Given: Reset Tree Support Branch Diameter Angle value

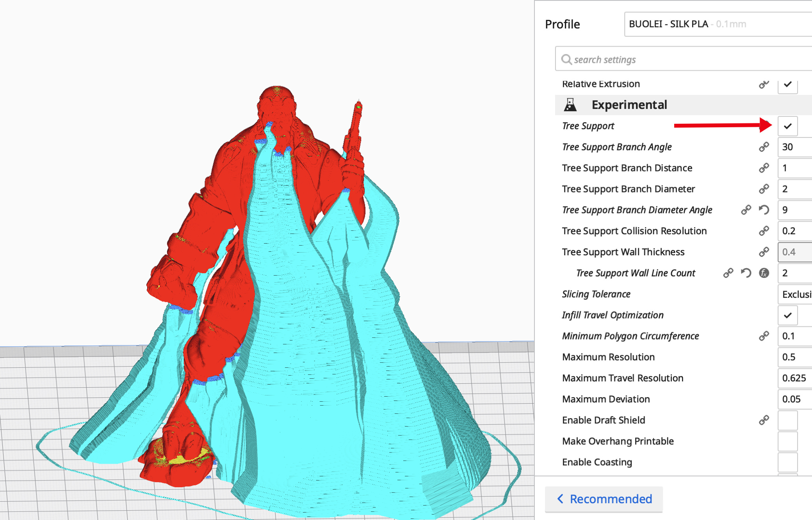Looking at the screenshot, I should [764, 210].
